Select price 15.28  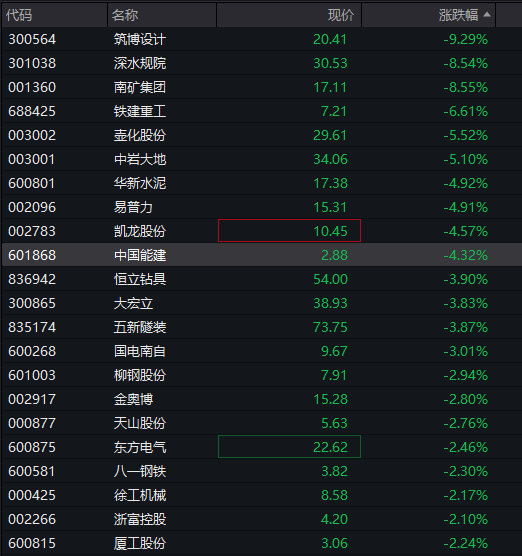coord(330,399)
